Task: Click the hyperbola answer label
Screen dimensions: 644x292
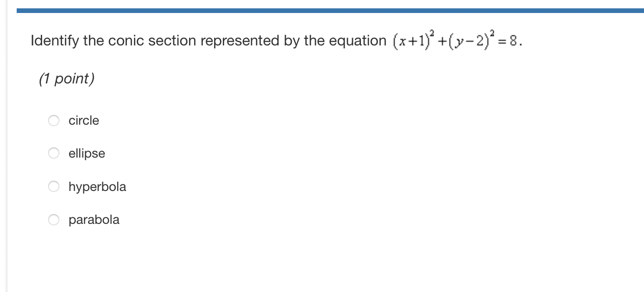Action: click(x=97, y=186)
